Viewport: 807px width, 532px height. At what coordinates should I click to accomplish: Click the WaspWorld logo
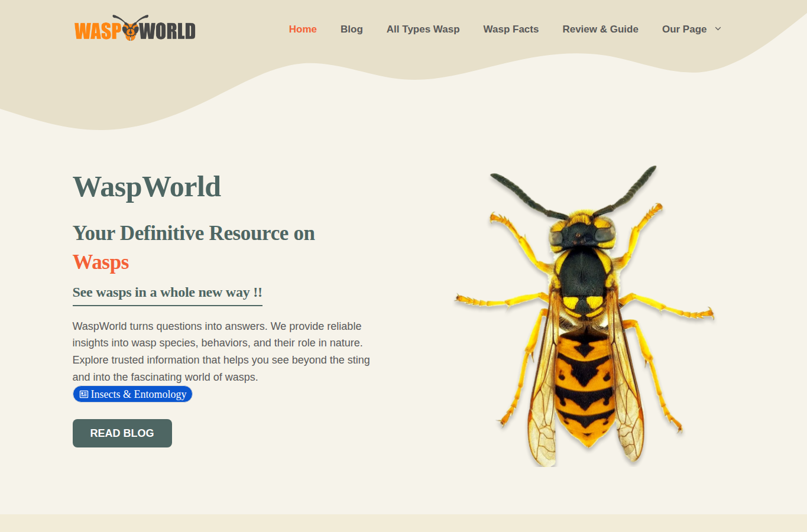[135, 28]
